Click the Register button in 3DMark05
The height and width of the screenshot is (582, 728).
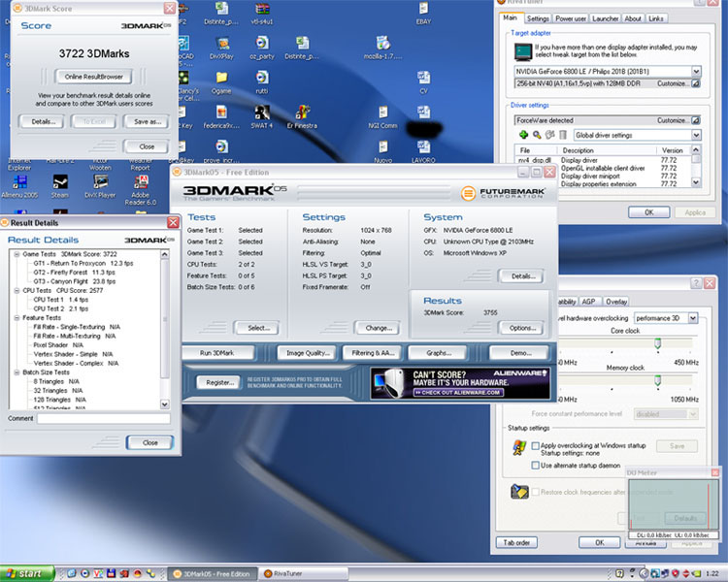tap(219, 383)
